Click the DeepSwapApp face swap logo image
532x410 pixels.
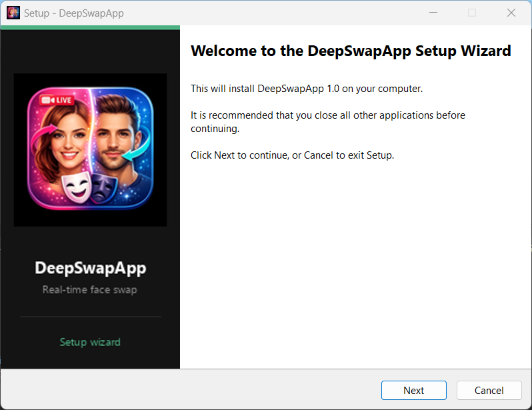point(90,150)
